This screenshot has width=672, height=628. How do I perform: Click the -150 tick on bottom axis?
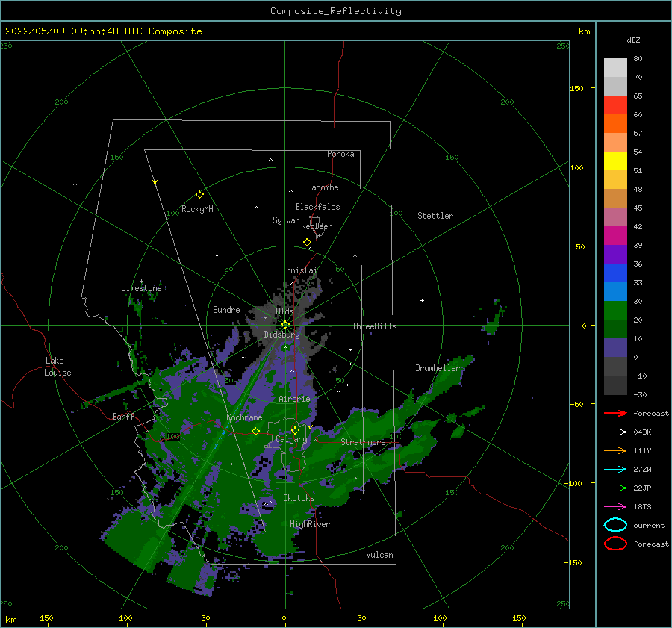45,618
